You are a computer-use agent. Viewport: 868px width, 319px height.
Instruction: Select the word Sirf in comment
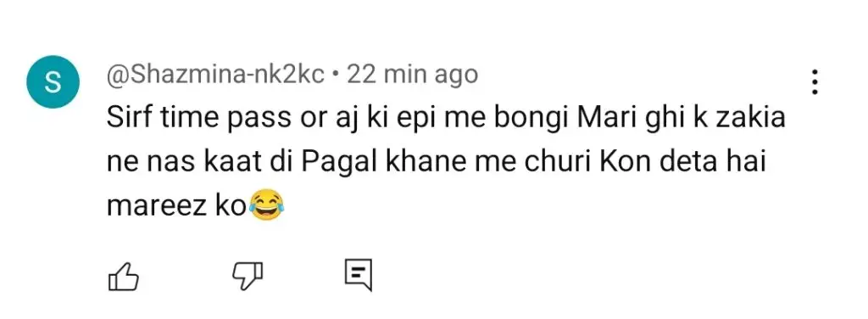click(x=125, y=119)
